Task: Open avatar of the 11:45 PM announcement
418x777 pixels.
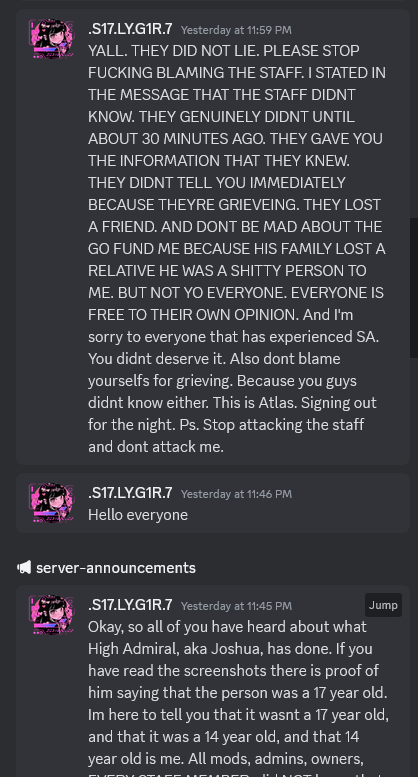Action: pyautogui.click(x=52, y=614)
